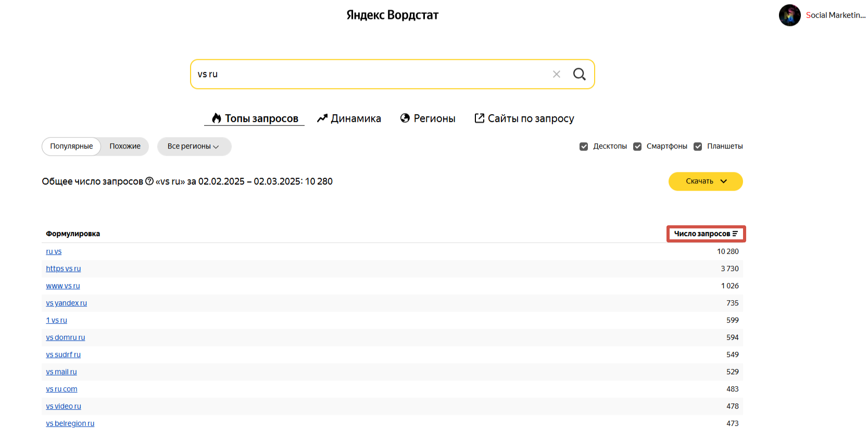Viewport: 868px width, 431px height.
Task: Click the user profile avatar
Action: [789, 15]
